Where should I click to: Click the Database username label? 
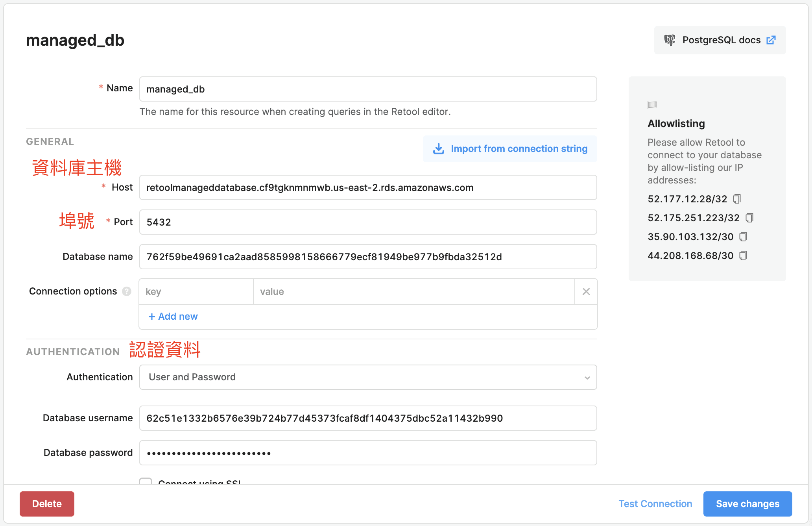click(x=88, y=418)
